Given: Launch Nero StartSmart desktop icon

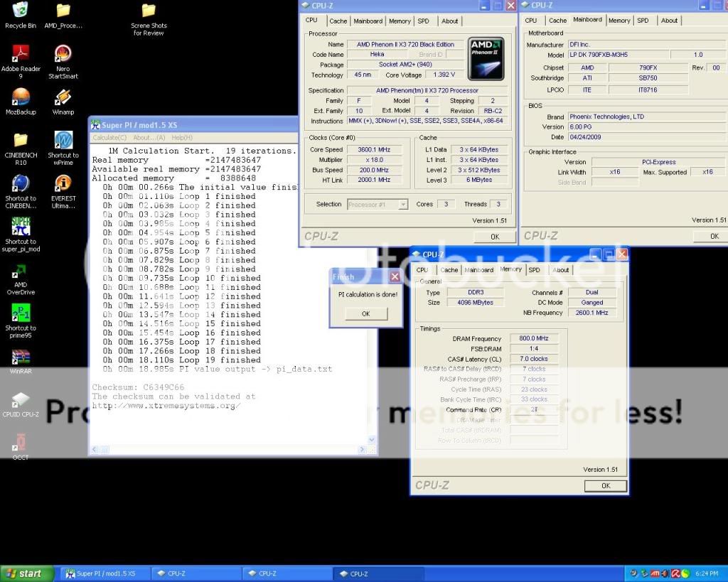Looking at the screenshot, I should [63, 62].
